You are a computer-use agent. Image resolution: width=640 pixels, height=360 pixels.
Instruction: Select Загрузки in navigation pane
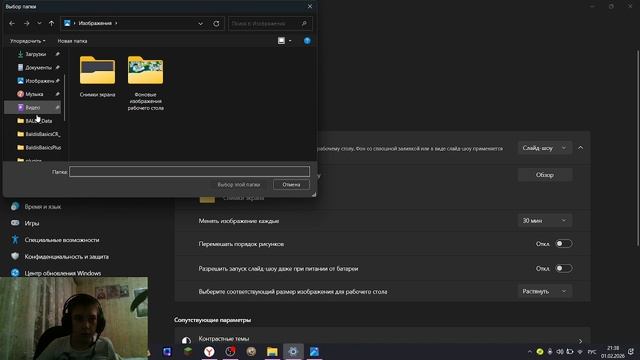coord(36,54)
